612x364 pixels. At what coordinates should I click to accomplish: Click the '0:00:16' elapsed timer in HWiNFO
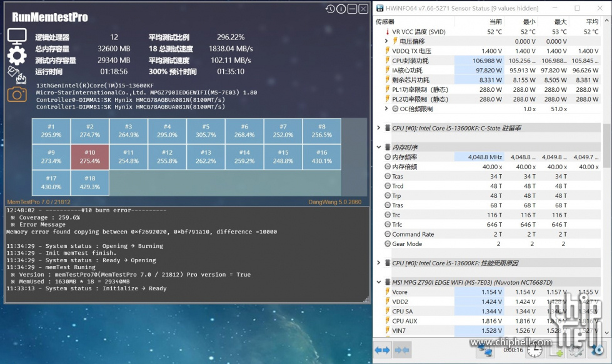(513, 350)
